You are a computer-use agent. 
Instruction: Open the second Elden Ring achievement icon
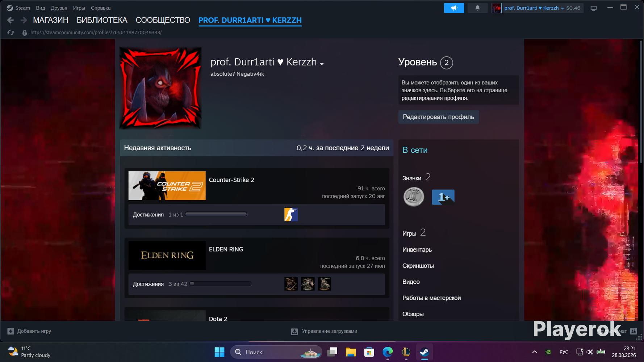[308, 284]
